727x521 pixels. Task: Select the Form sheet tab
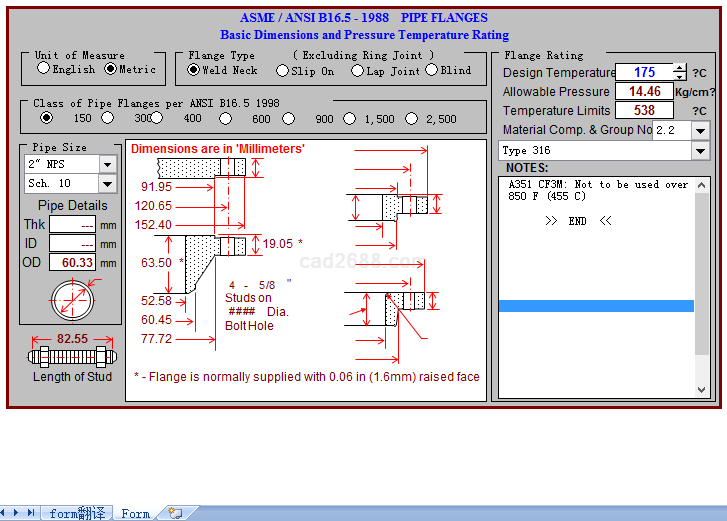(135, 513)
